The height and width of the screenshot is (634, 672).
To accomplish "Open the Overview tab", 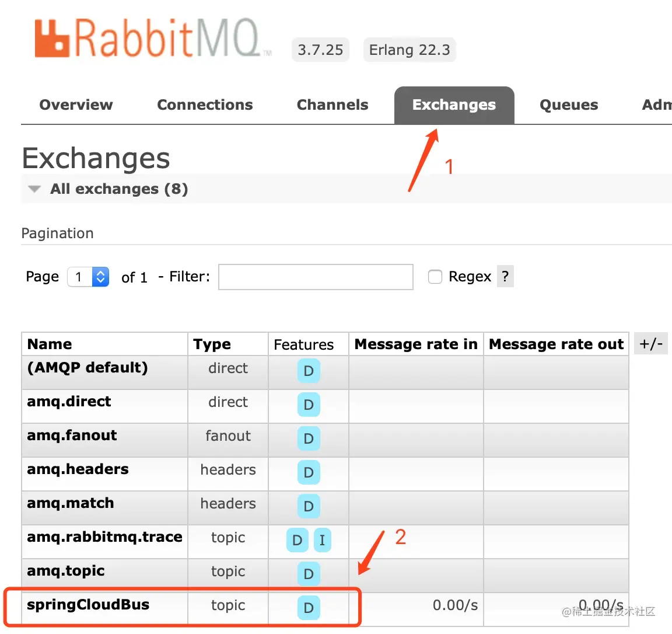I will pos(76,104).
